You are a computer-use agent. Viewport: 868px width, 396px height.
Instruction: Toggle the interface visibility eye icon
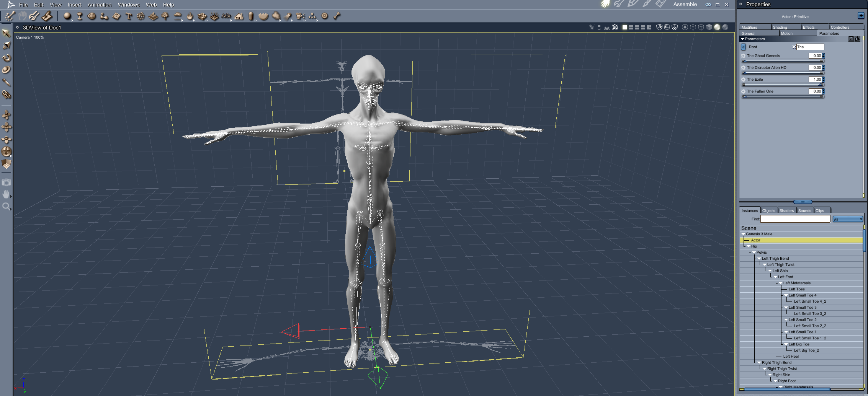[708, 5]
